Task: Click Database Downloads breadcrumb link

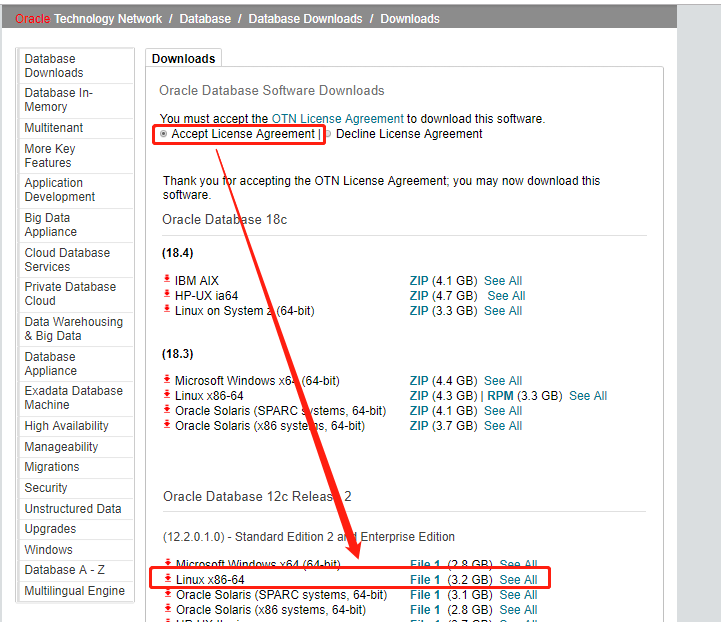Action: (x=305, y=19)
